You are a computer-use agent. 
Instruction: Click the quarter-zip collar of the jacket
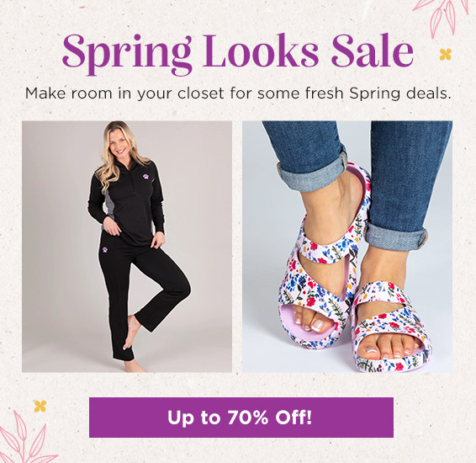[x=129, y=166]
